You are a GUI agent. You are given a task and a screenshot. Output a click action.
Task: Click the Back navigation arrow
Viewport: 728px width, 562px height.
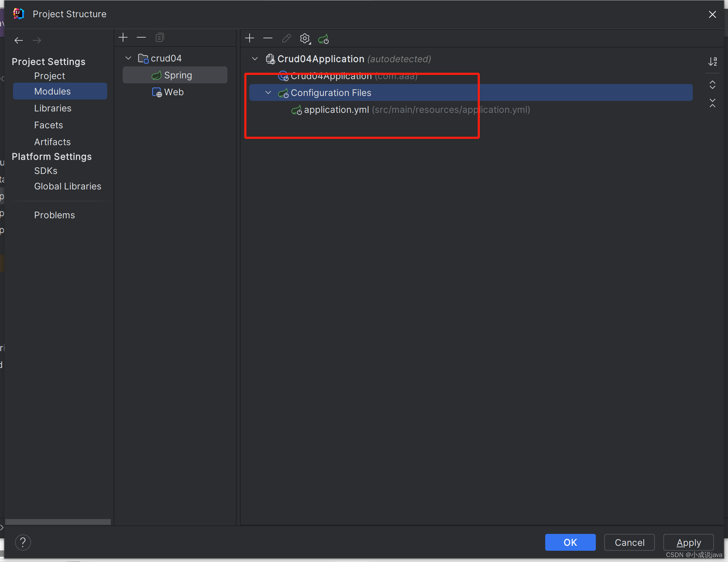tap(19, 40)
